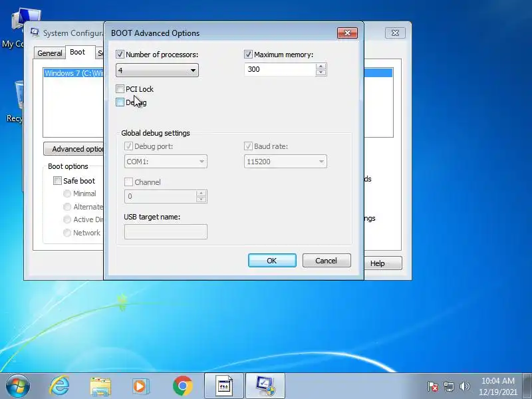532x399 pixels.
Task: Select the Recycle Bin desktop icon
Action: pos(15,101)
